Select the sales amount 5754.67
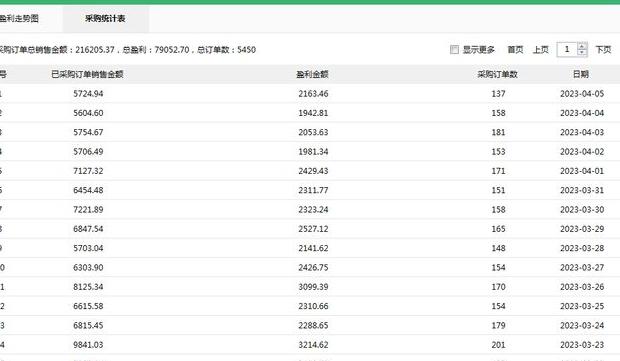 (88, 132)
